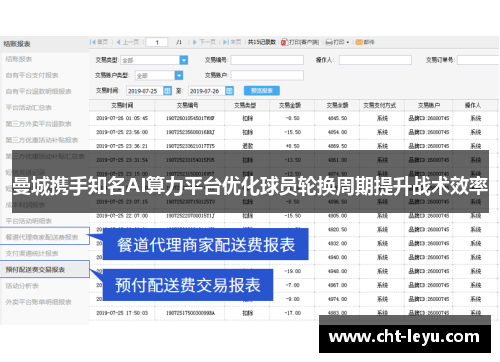
Task: Open 外卖平台账单明细报表 in sidebar
Action: coord(38,302)
